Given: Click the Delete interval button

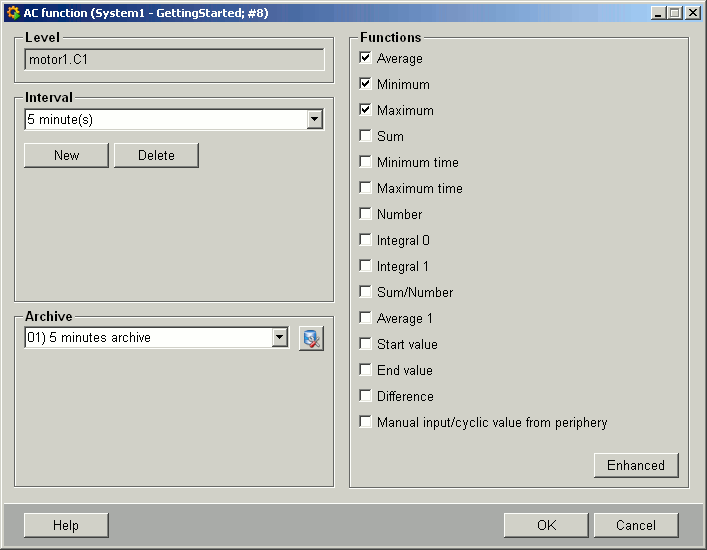Looking at the screenshot, I should (156, 155).
